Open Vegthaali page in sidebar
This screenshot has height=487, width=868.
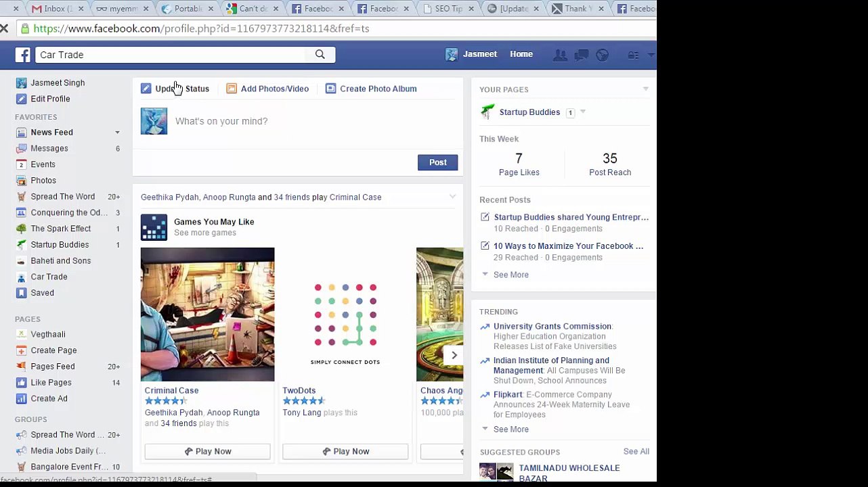coord(48,334)
